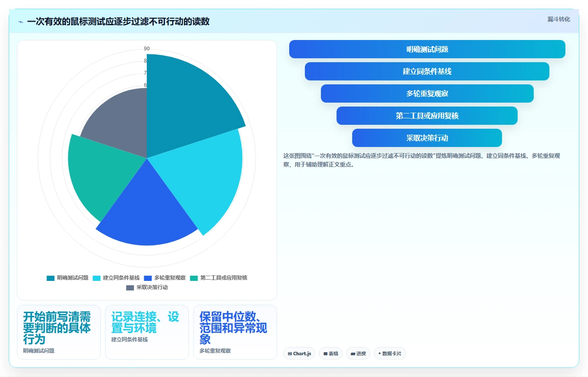This screenshot has width=588, height=377.
Task: Click the 建立同条件基线 caption under second card
Action: (129, 340)
